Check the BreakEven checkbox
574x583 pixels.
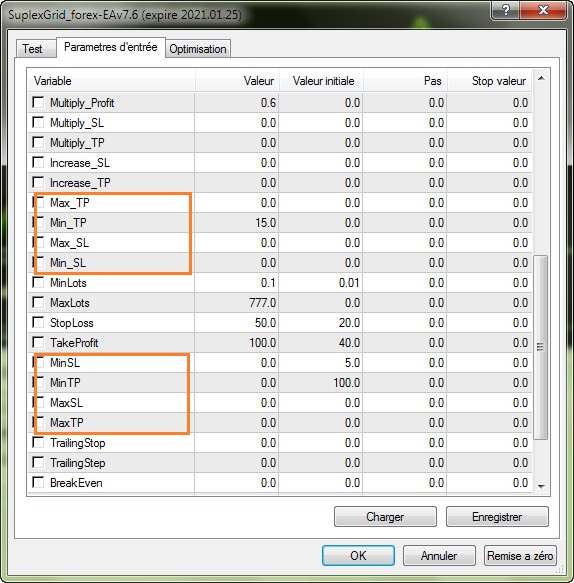38,483
